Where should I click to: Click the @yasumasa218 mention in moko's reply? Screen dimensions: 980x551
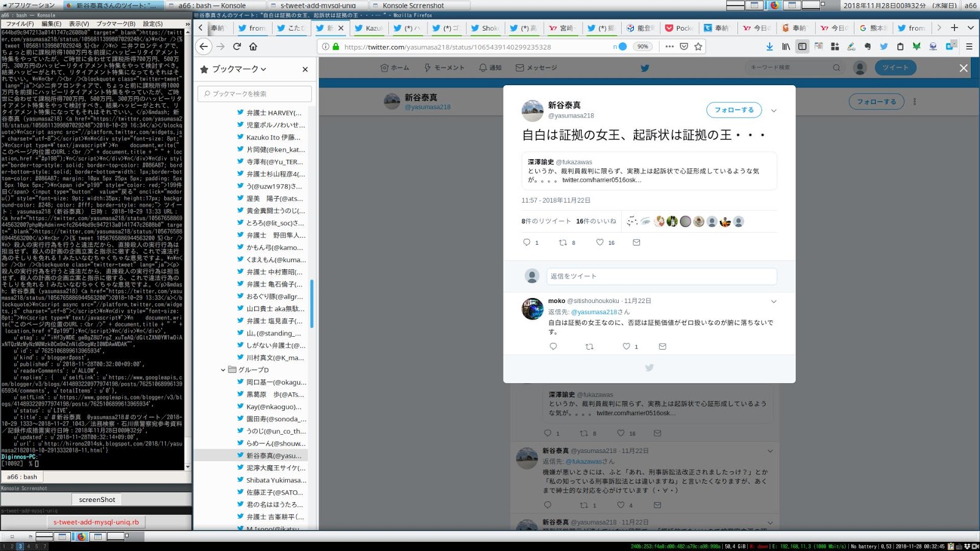tap(594, 312)
